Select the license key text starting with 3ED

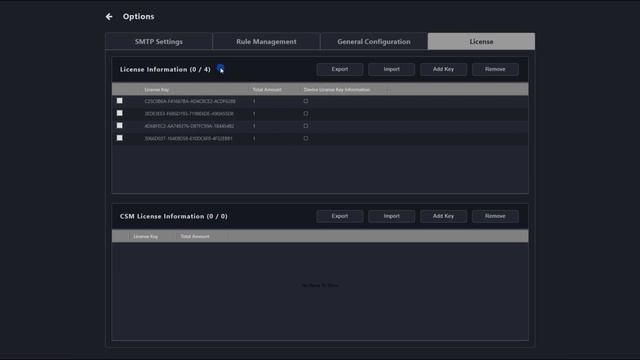189,113
